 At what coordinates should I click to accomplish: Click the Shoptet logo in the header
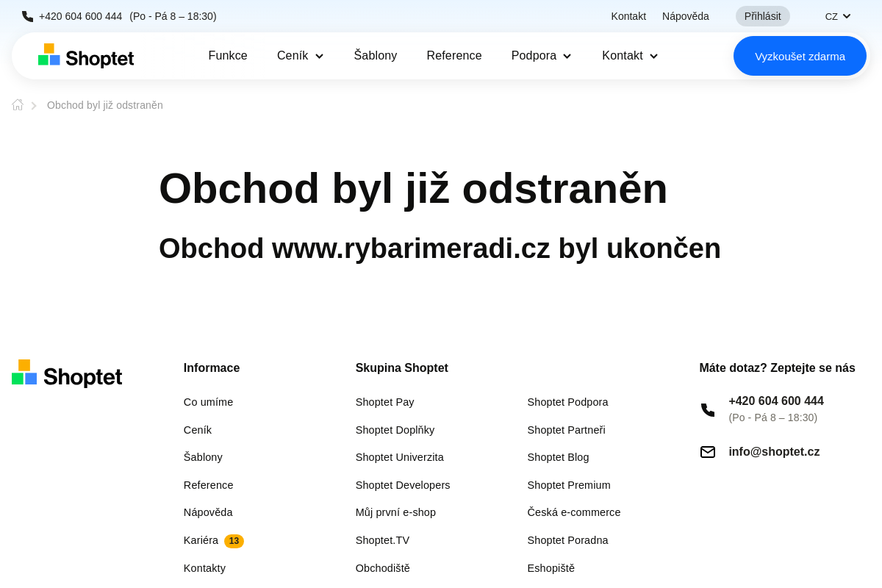pyautogui.click(x=85, y=56)
